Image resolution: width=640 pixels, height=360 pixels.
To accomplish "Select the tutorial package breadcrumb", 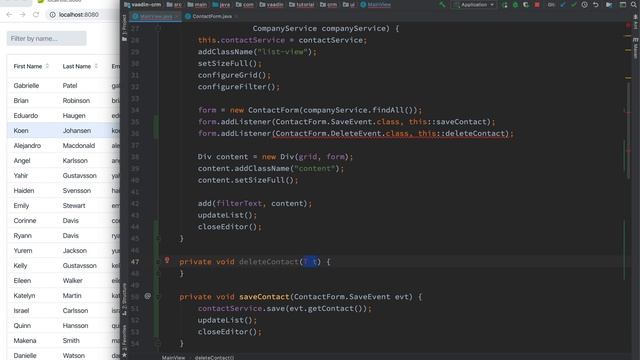I will pos(302,4).
